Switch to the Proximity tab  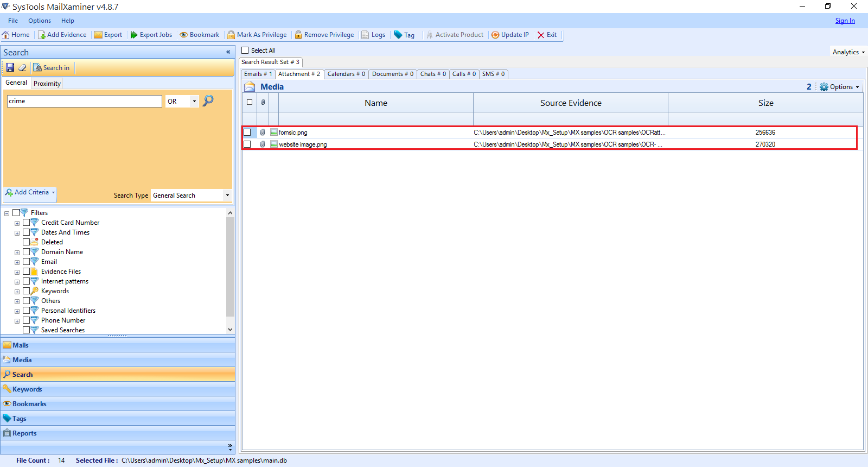tap(47, 84)
